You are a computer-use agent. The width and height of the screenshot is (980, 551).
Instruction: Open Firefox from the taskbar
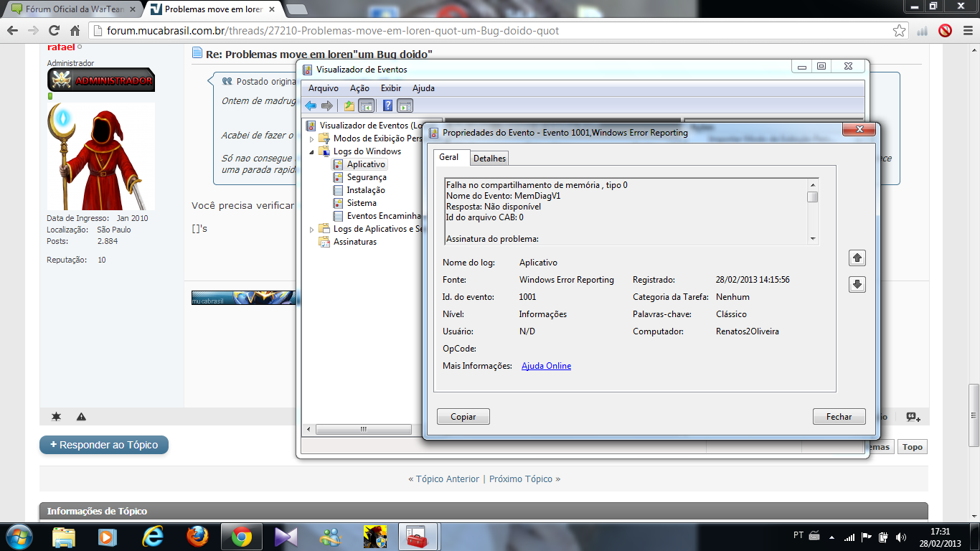tap(197, 537)
